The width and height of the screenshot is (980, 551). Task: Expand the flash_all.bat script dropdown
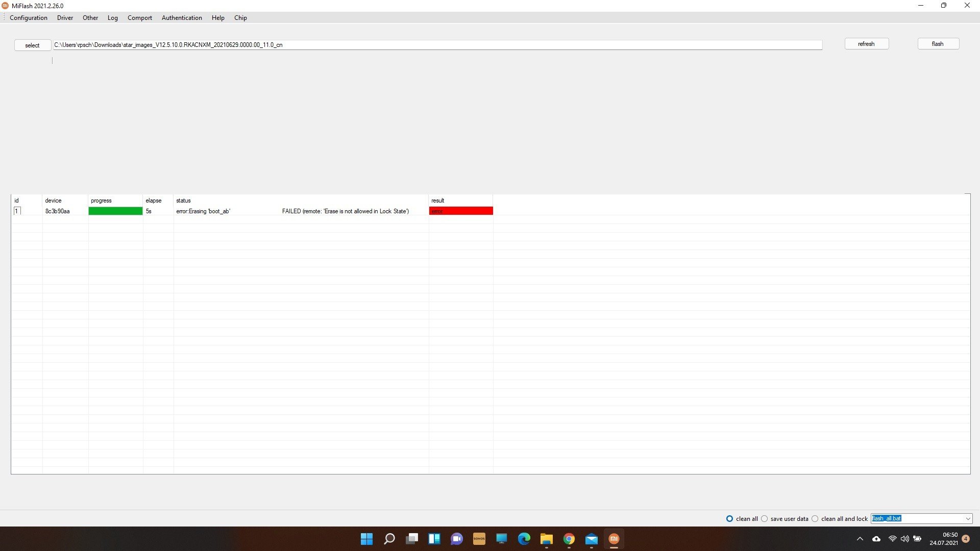968,518
